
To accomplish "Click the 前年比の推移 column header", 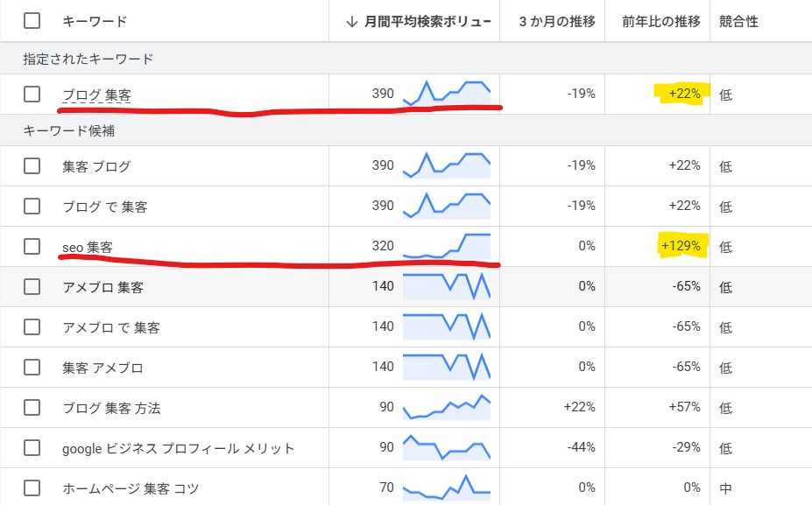I will click(660, 22).
